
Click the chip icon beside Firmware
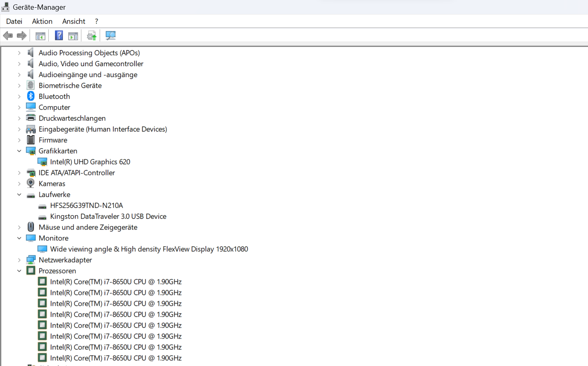(x=31, y=140)
